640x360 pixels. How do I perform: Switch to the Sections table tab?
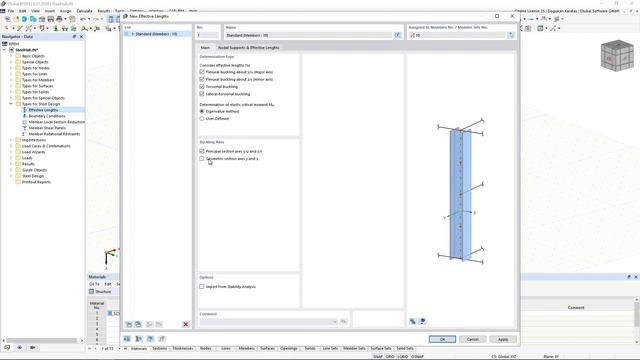click(x=160, y=349)
